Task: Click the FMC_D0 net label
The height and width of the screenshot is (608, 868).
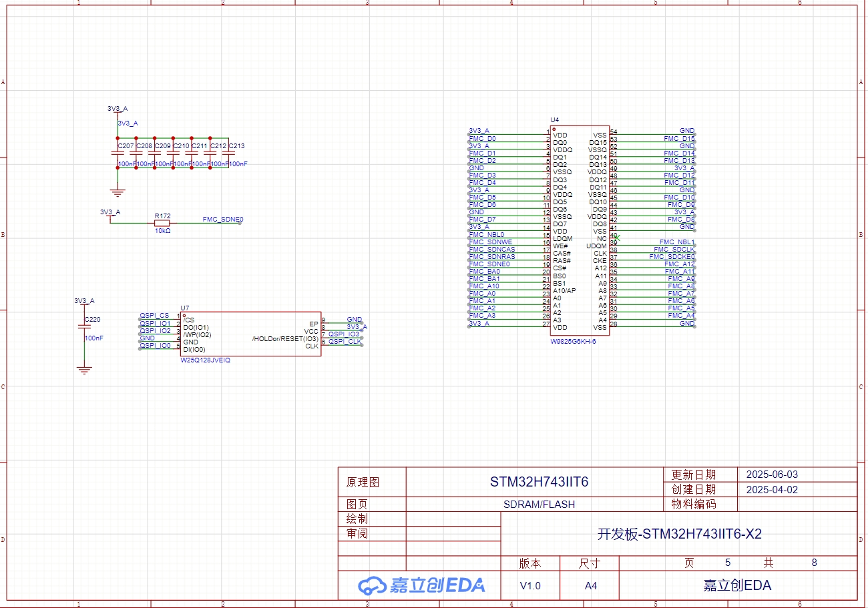Action: 482,139
